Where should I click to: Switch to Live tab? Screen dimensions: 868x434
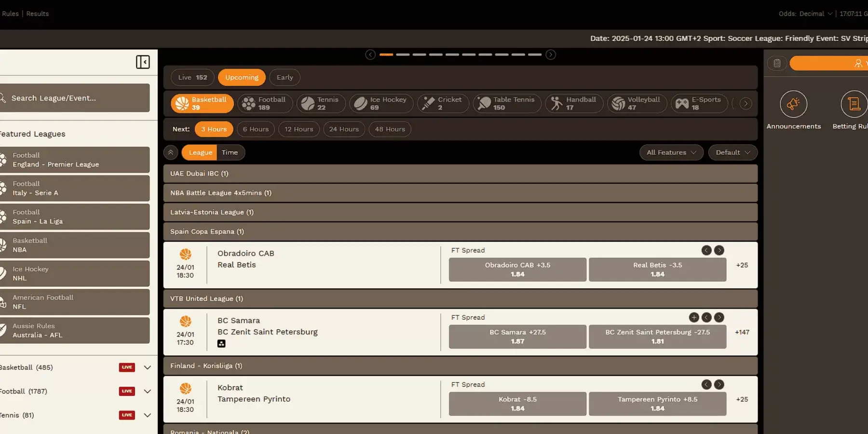192,77
